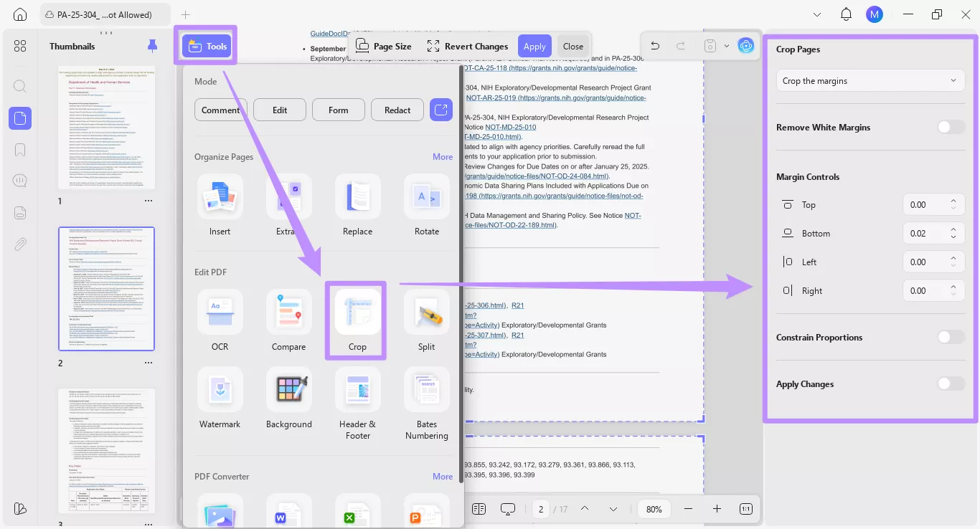
Task: Open the presentation mode icon in bottom bar
Action: [x=508, y=509]
